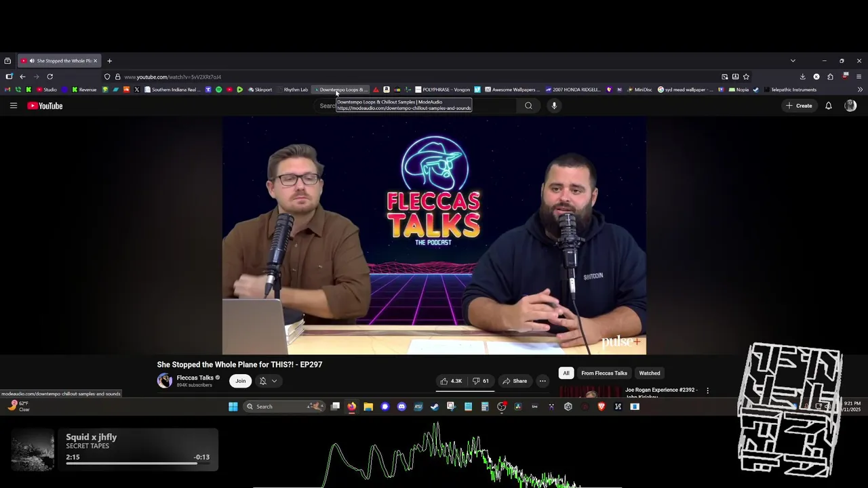Open Steam from the taskbar

[x=434, y=407]
